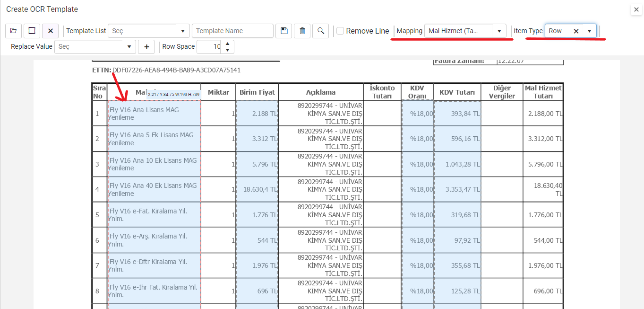
Task: Click unit price 544 TL
Action: coord(267,240)
